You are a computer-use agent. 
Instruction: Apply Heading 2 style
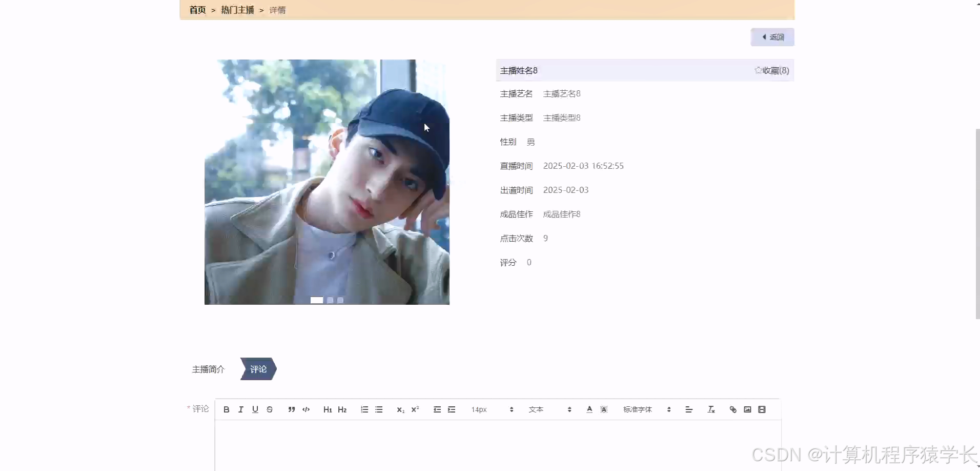(342, 409)
